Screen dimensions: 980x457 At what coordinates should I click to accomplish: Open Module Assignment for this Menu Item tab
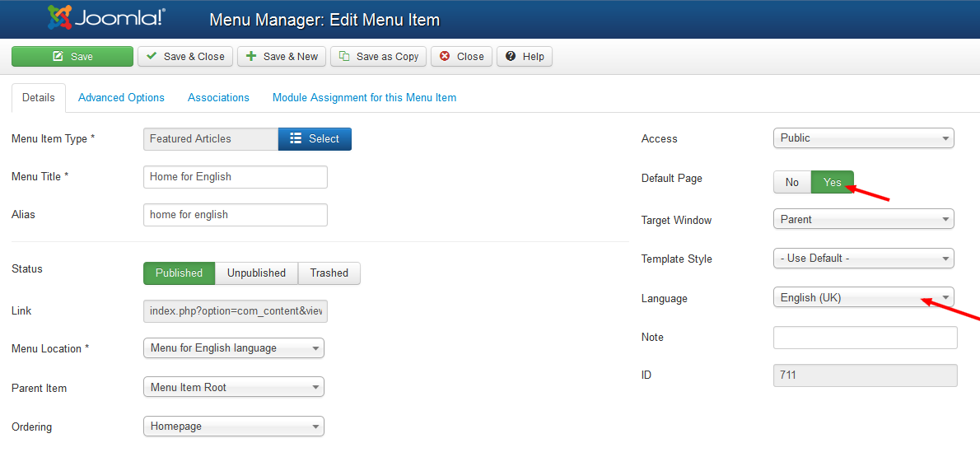(x=364, y=97)
